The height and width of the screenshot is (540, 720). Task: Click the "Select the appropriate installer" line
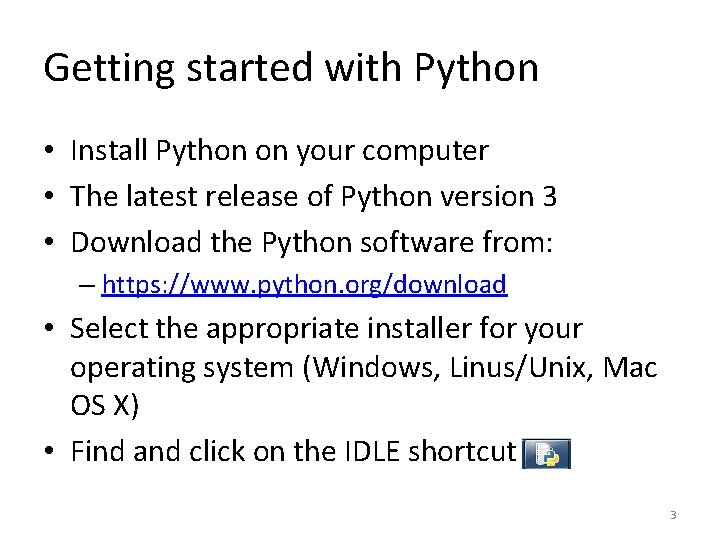point(326,328)
